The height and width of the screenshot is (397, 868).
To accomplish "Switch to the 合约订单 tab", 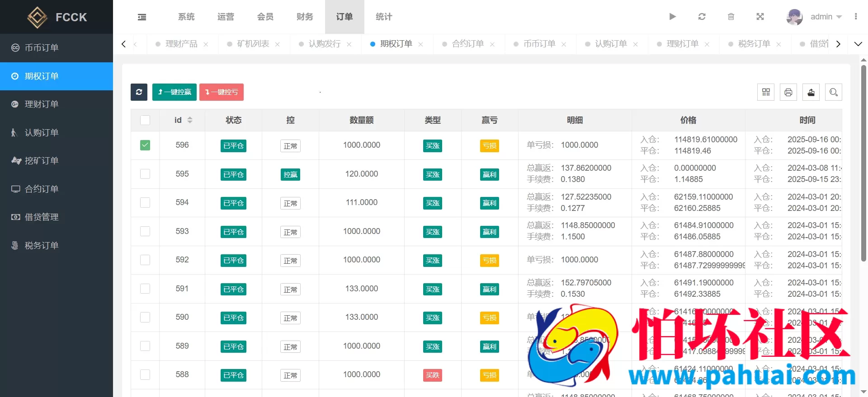I will pyautogui.click(x=468, y=44).
